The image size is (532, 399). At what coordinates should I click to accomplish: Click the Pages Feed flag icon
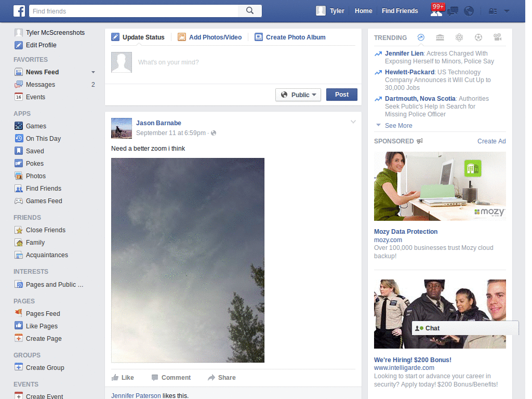point(19,313)
